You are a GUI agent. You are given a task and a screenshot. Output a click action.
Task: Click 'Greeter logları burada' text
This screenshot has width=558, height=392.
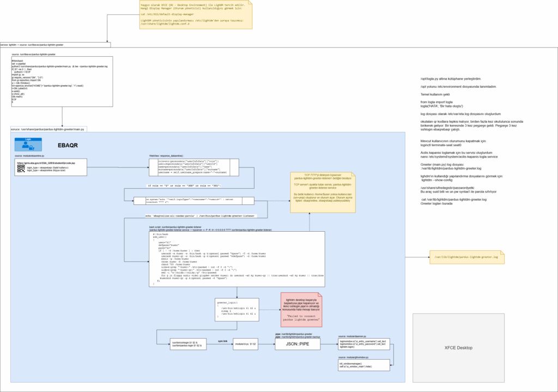(x=436, y=203)
